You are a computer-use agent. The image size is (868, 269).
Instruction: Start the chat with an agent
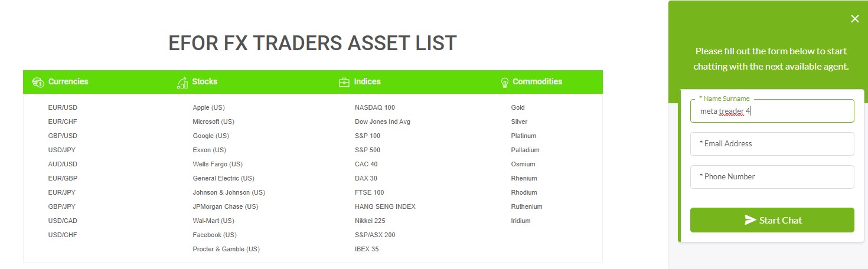[x=772, y=220]
